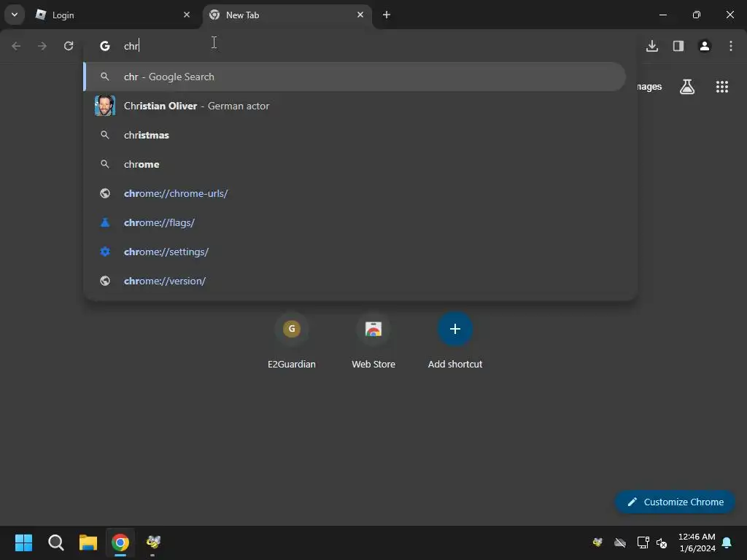
Task: Switch to the Login tab
Action: (x=113, y=15)
